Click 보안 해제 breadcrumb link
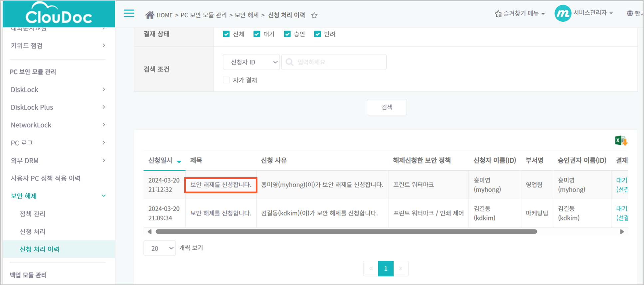Image resolution: width=644 pixels, height=285 pixels. (247, 15)
